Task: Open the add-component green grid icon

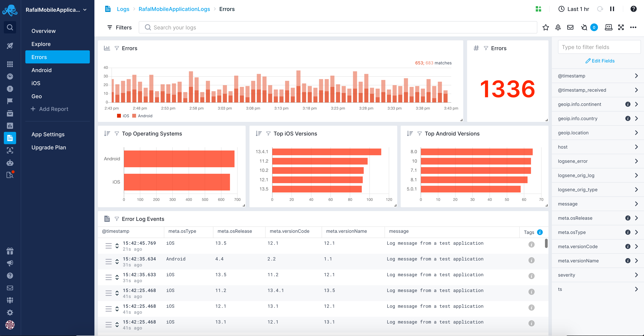Action: pyautogui.click(x=538, y=9)
